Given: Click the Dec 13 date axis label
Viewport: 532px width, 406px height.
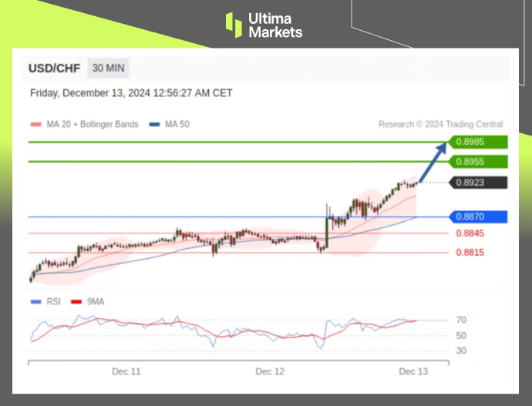Looking at the screenshot, I should coord(413,371).
